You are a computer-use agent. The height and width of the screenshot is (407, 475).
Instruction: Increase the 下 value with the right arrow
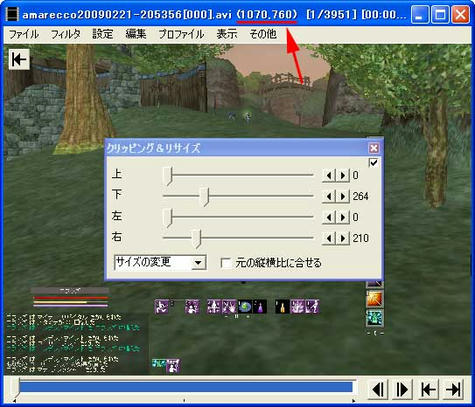pyautogui.click(x=343, y=196)
